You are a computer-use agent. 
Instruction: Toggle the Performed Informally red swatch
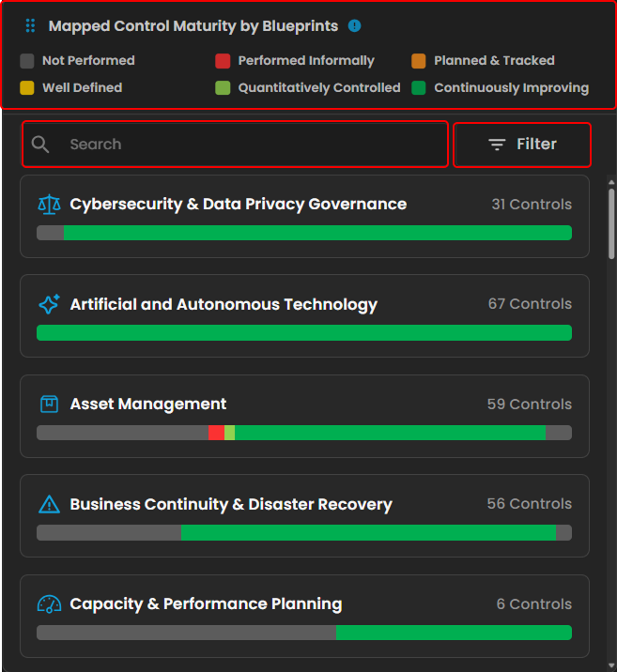[x=223, y=61]
